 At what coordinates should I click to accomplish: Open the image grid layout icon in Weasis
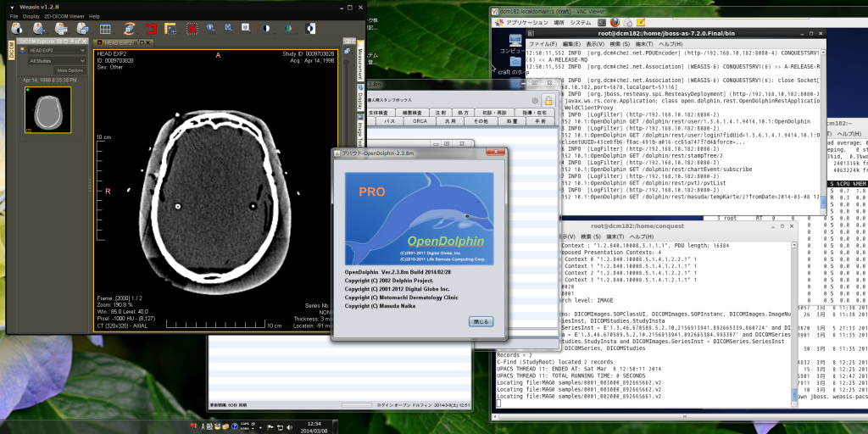click(105, 29)
